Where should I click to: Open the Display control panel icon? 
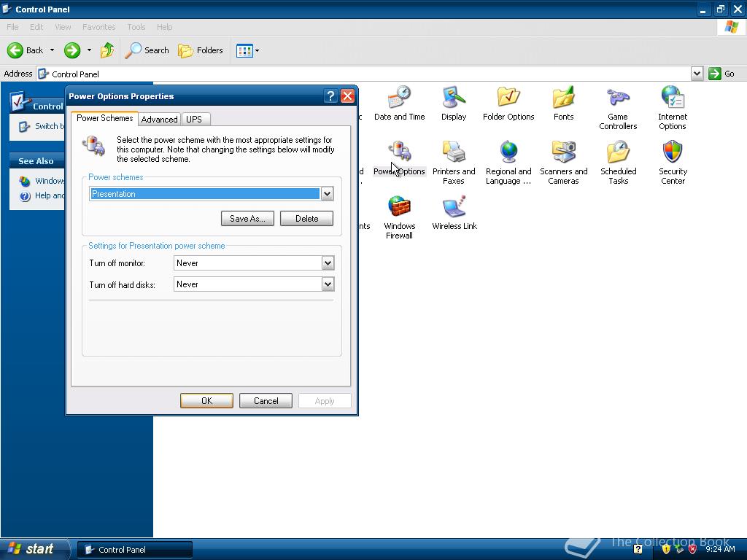pyautogui.click(x=454, y=104)
